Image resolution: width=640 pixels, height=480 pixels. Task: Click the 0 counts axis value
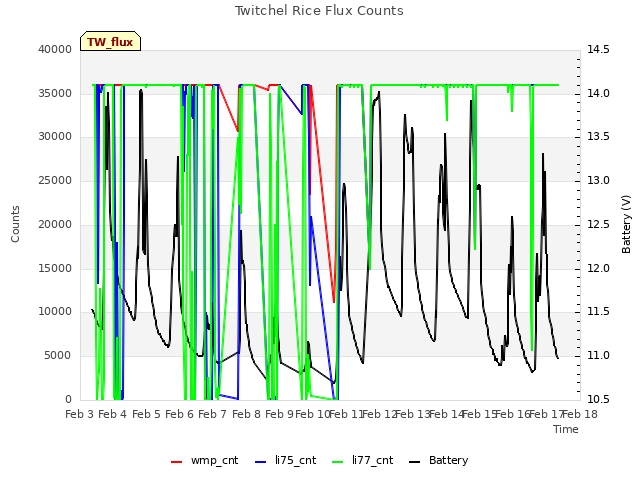coord(69,399)
